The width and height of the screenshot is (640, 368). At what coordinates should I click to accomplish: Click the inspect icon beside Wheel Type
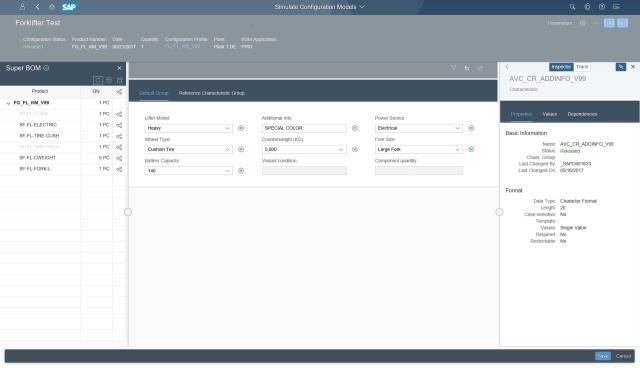pos(241,149)
